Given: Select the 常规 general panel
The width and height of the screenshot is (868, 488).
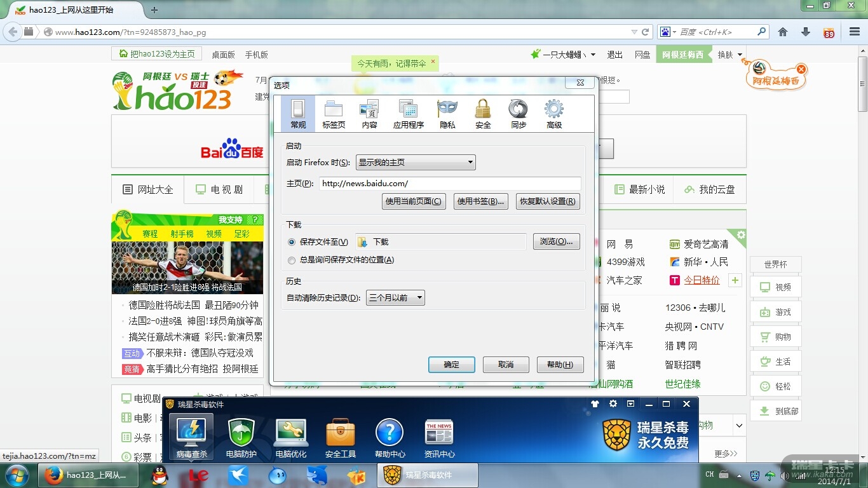Looking at the screenshot, I should [298, 114].
